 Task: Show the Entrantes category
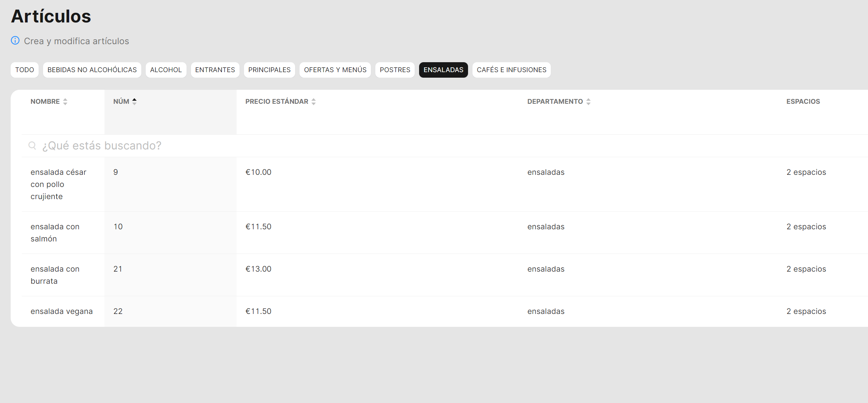click(215, 70)
